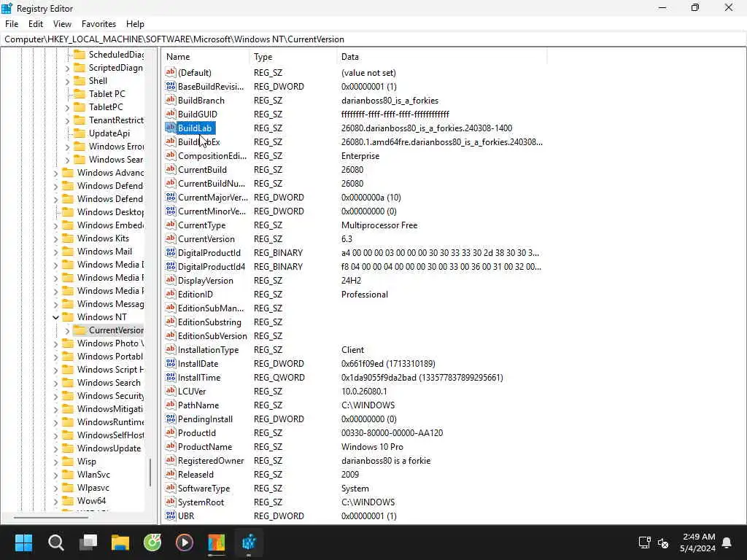Open the Help menu
The width and height of the screenshot is (747, 560).
coord(135,24)
